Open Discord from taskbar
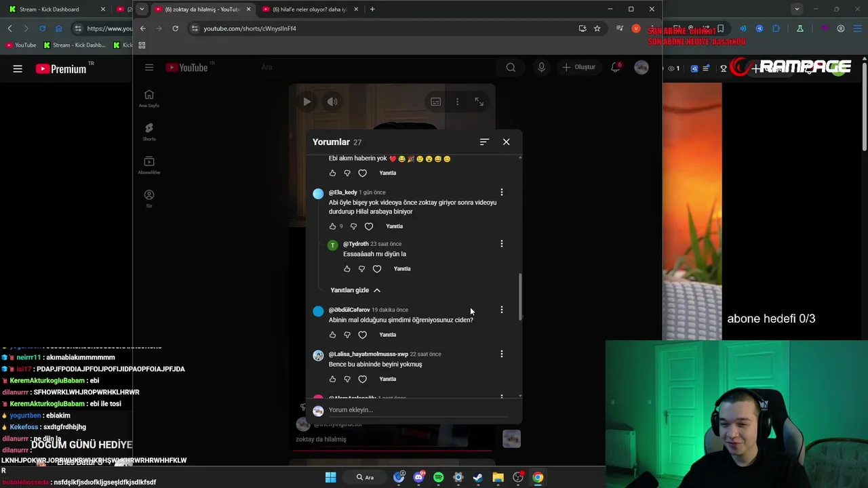 [x=418, y=477]
